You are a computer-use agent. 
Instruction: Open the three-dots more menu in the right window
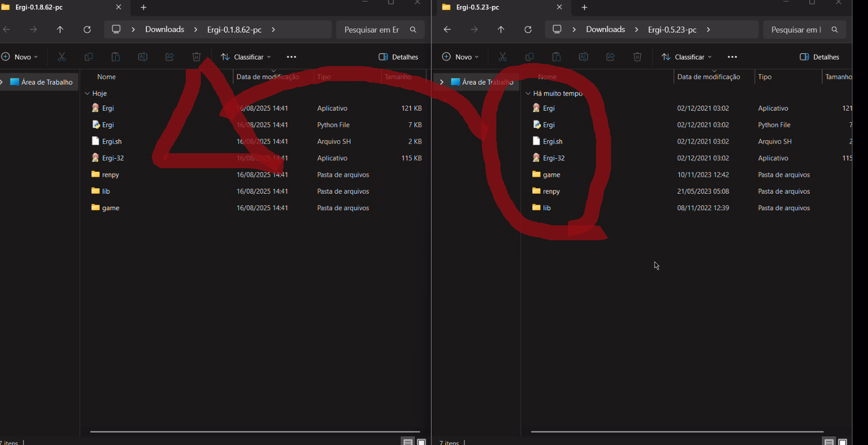tap(732, 57)
